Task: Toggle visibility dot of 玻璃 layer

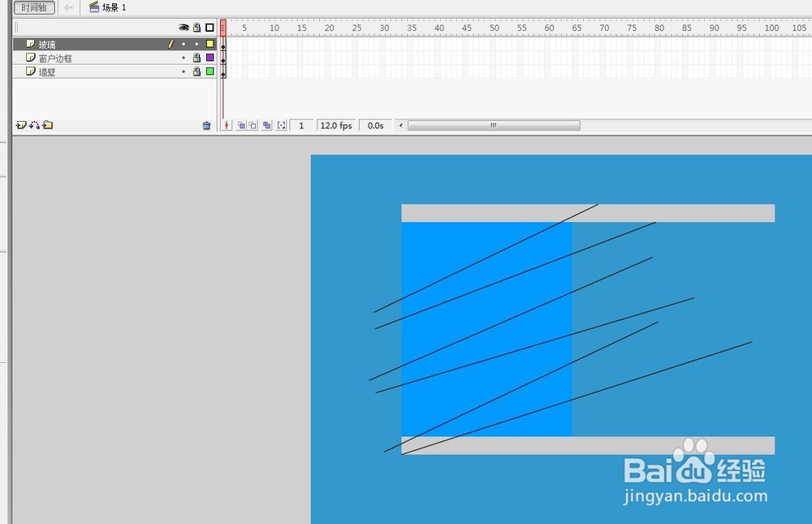Action: 184,44
